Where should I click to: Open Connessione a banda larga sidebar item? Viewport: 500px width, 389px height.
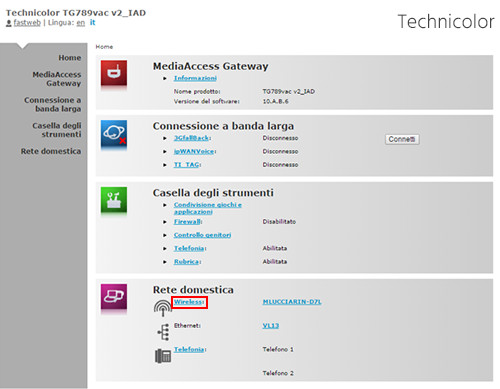point(52,104)
